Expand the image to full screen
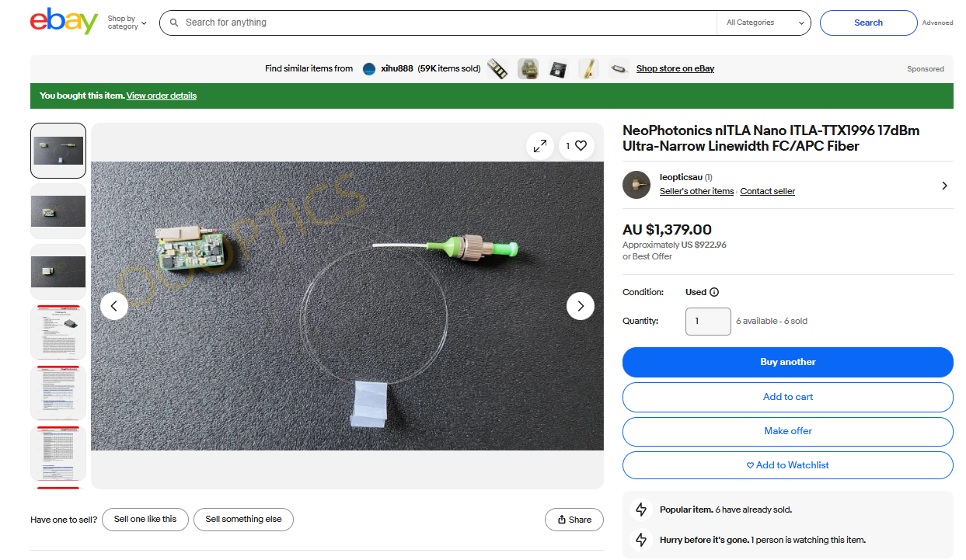 (x=540, y=145)
